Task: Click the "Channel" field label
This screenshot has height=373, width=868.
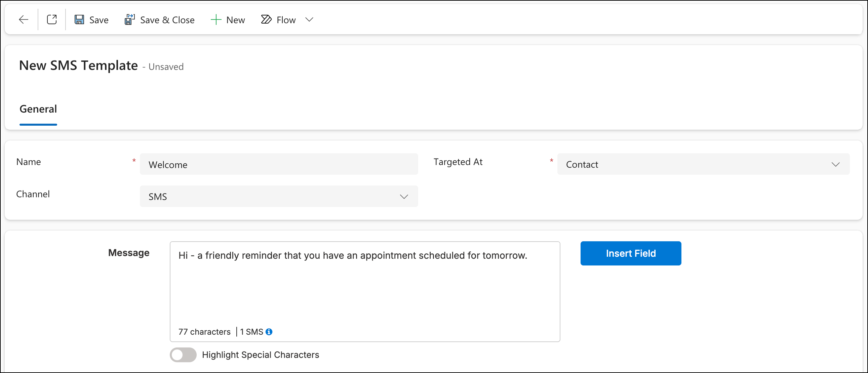Action: tap(33, 194)
